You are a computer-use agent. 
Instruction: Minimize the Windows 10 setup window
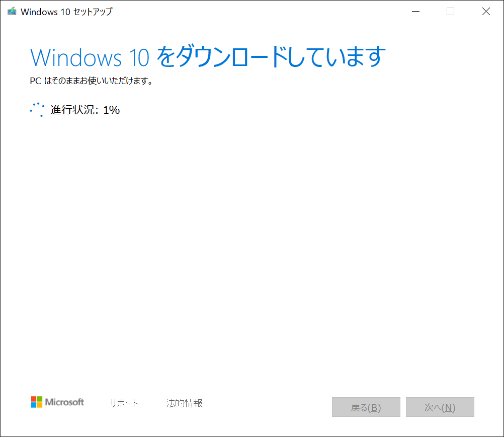pos(415,12)
